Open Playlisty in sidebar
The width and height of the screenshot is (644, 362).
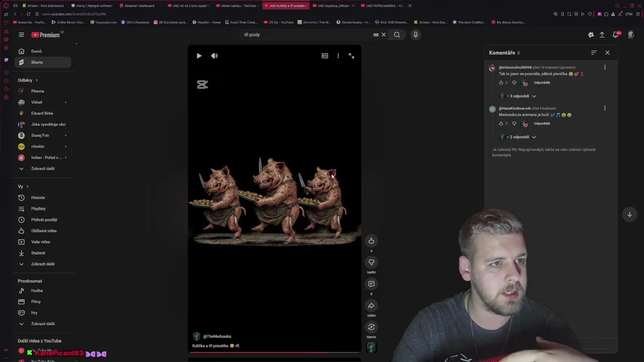(x=43, y=209)
